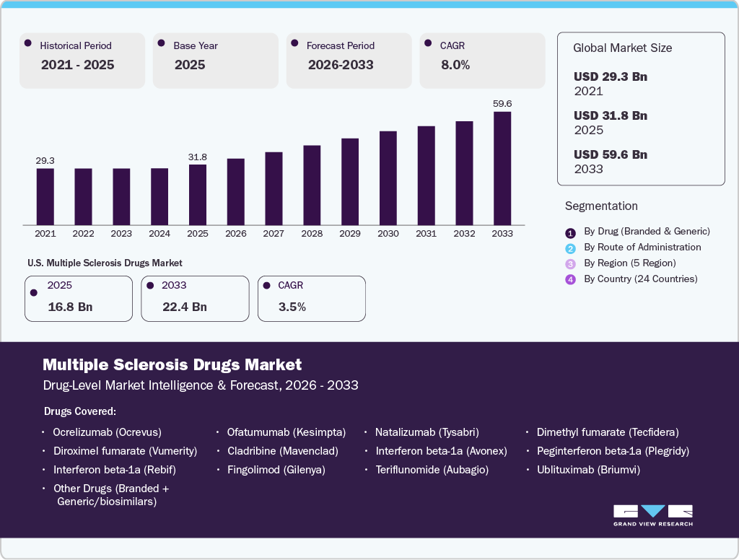
Task: Click the 2021 axis label
Action: [45, 233]
